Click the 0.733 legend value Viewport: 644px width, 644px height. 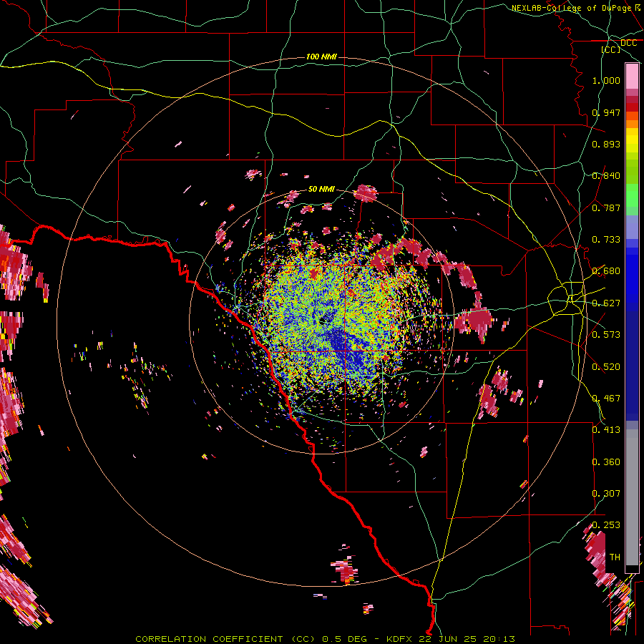pos(606,240)
